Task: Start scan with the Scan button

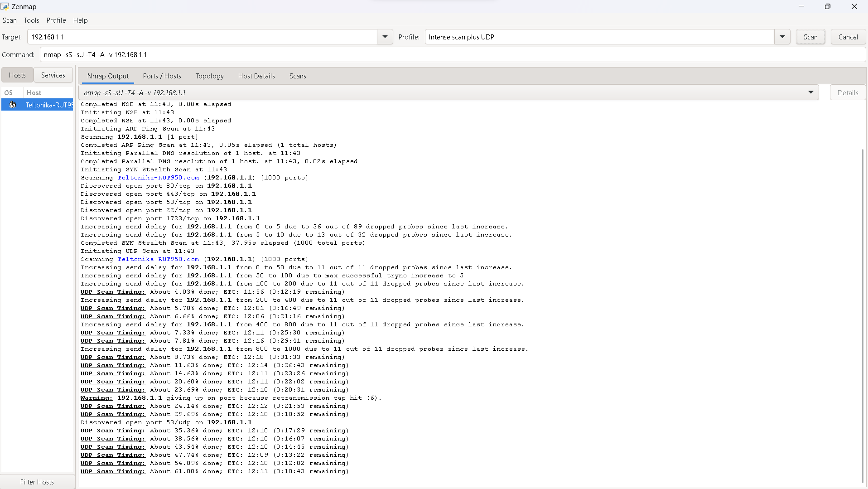Action: (810, 37)
